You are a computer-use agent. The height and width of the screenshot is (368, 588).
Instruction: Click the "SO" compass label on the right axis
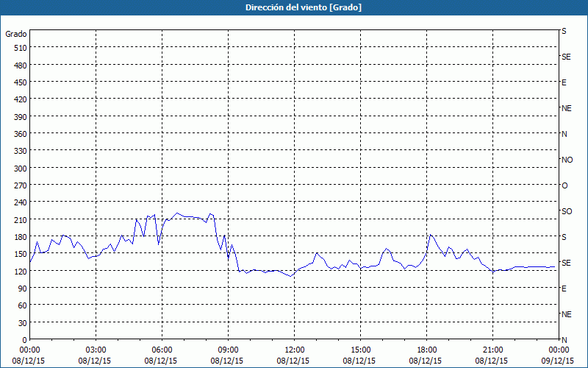(567, 211)
